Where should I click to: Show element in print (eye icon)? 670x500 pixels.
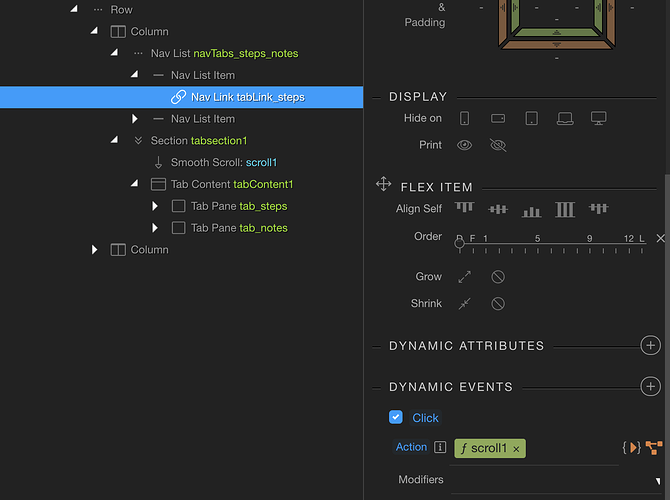pyautogui.click(x=464, y=145)
